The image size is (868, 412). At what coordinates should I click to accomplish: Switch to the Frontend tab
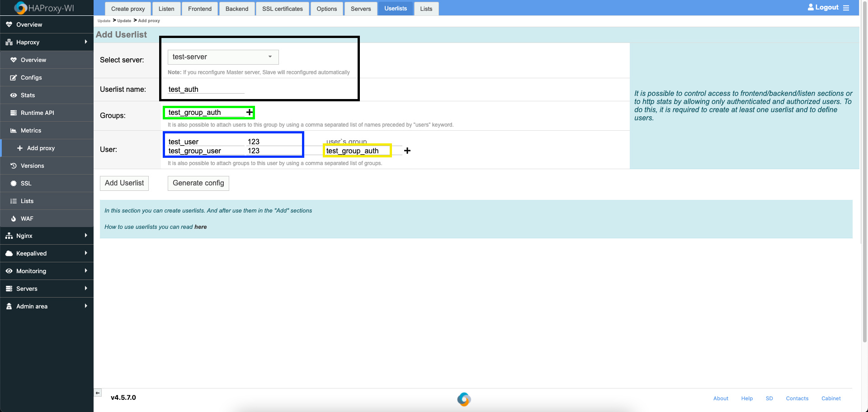[x=199, y=9]
